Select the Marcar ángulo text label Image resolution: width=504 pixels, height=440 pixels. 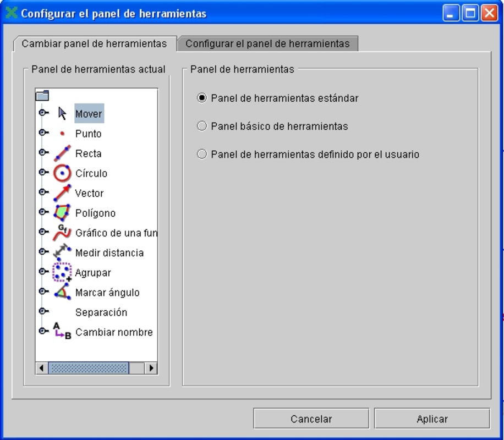pos(107,293)
